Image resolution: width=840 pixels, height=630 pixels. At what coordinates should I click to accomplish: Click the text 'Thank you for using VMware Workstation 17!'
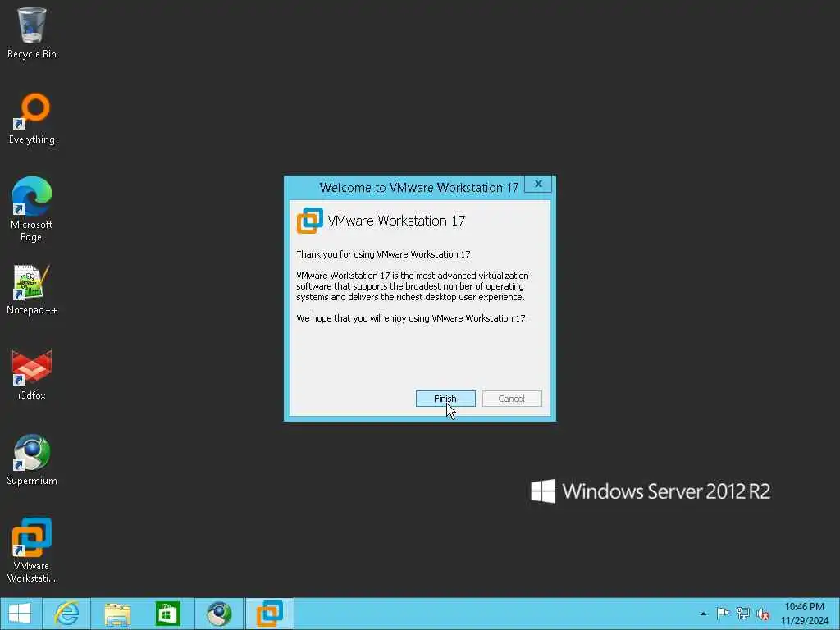pyautogui.click(x=385, y=254)
